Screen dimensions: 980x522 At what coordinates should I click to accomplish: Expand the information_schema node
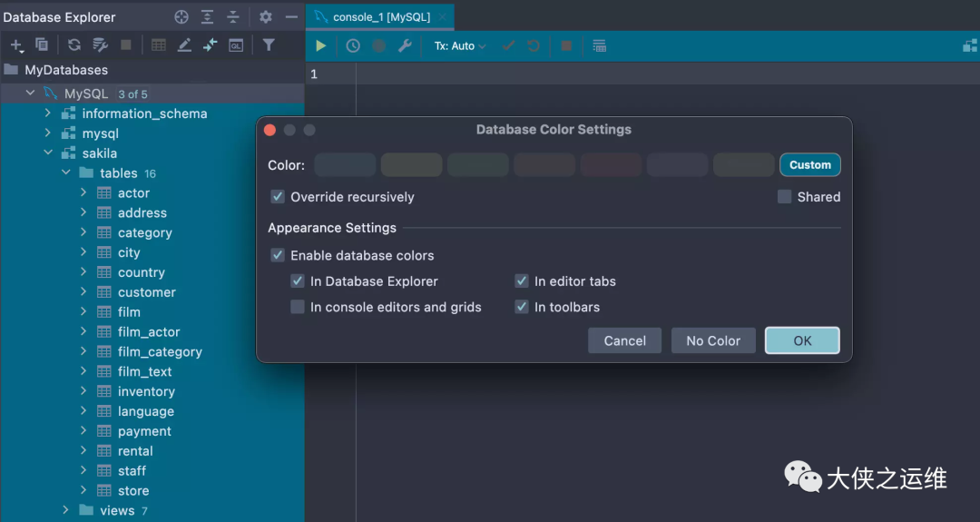[47, 113]
